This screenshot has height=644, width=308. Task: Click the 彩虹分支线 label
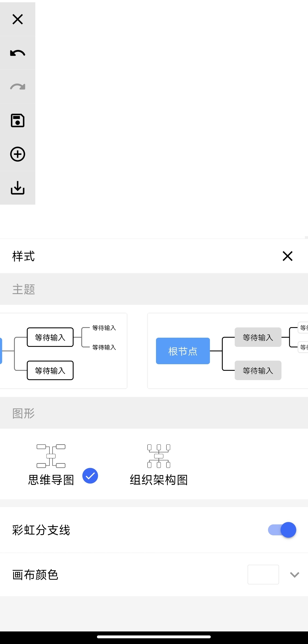click(41, 530)
